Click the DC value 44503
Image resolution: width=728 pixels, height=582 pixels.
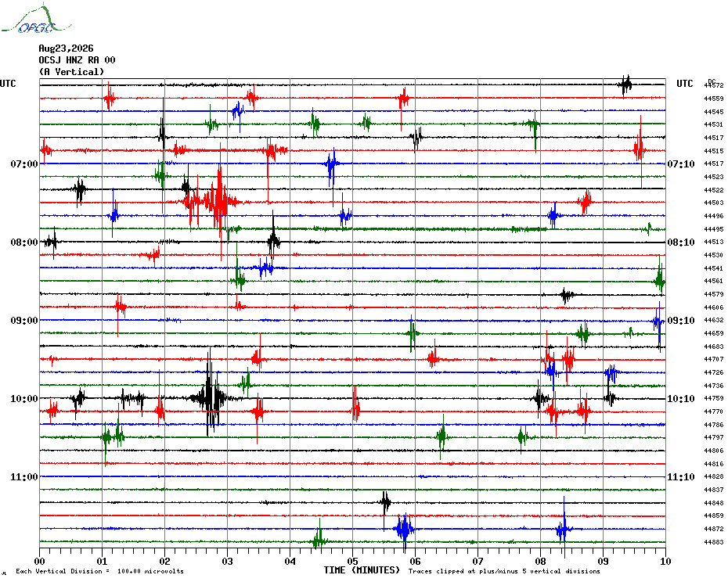click(x=714, y=203)
